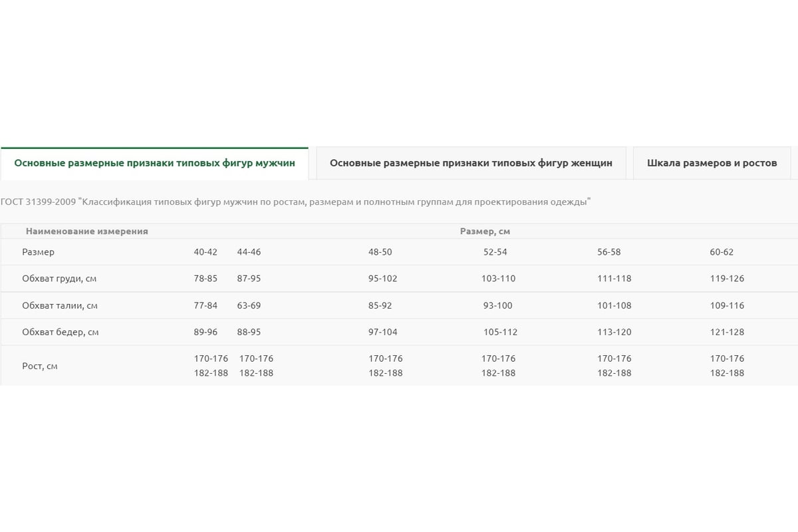Click the ГОСТ 31399-2009 classification description text
798x532 pixels.
296,201
